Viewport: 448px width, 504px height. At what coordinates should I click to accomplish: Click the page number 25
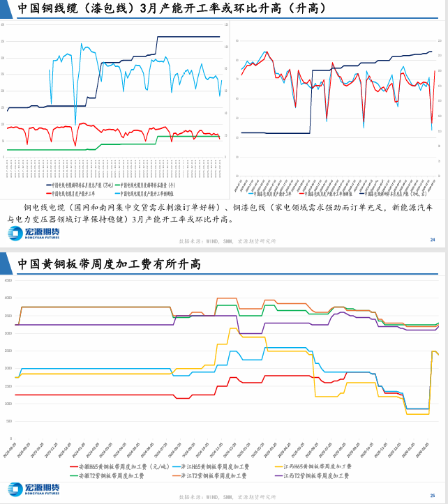433,496
